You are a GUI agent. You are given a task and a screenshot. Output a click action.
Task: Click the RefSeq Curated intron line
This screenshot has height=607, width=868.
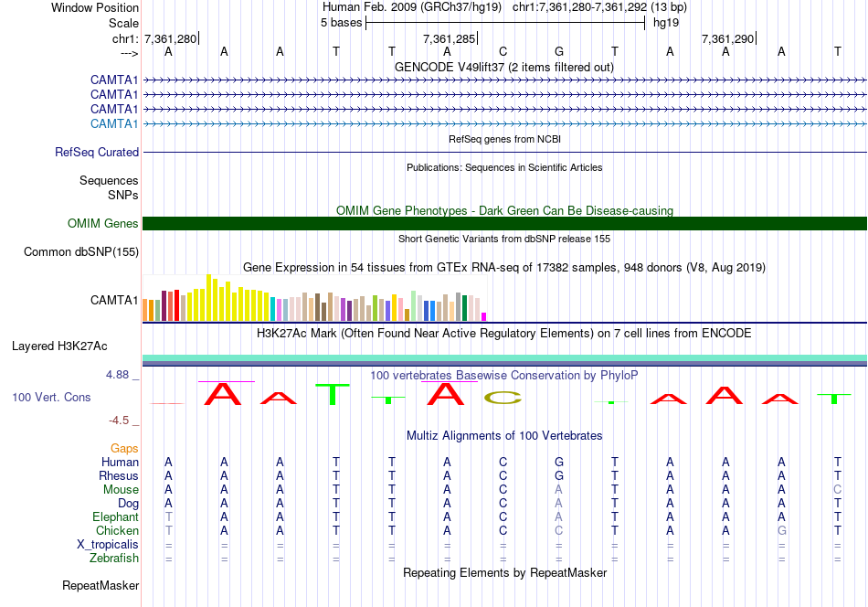(504, 152)
